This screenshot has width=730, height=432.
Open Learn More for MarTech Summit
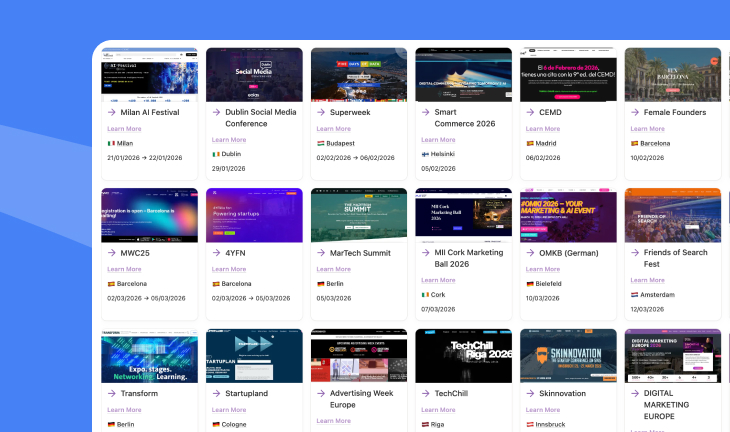tap(334, 269)
